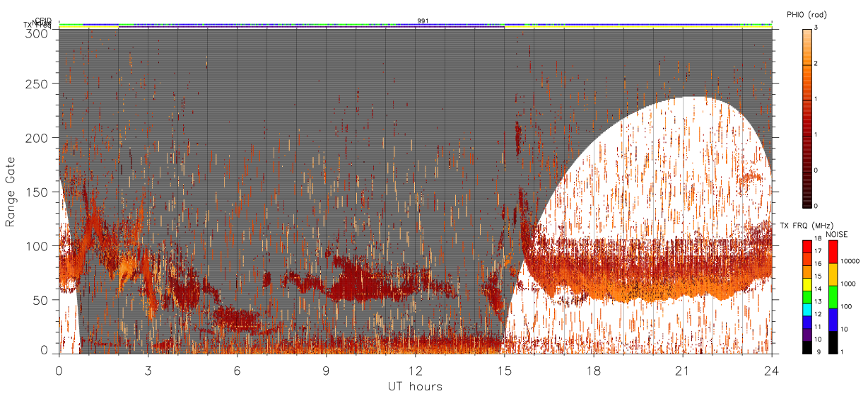Click the "2" label on the PHI0 colorbar
Screen dimensions: 868x401
point(816,64)
